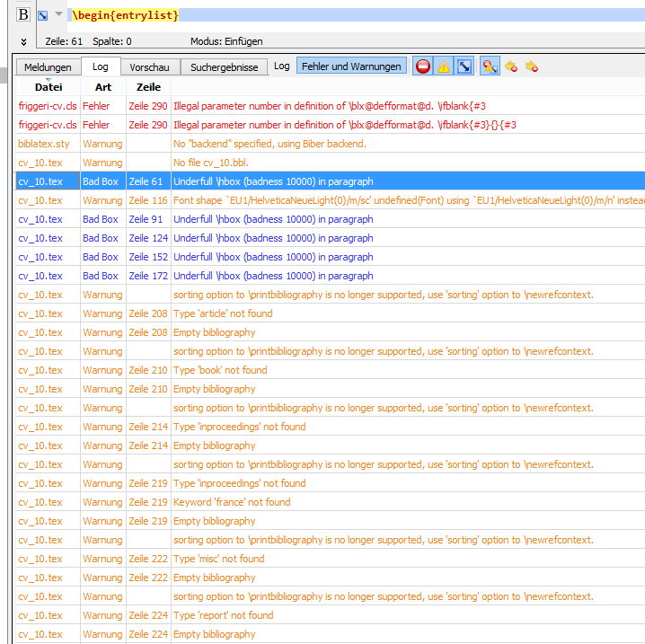Select the error ending with \ifblank{#3}{}{#3
This screenshot has height=644, width=645.
coord(331,125)
